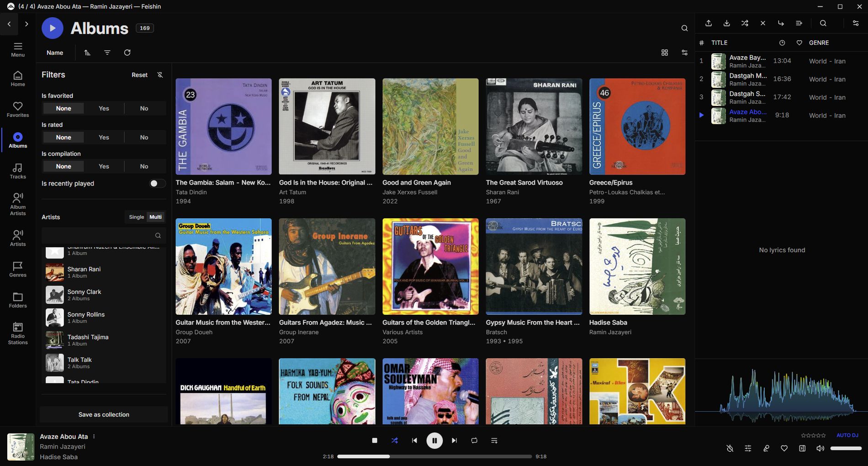Open the Name sort dropdown
The height and width of the screenshot is (466, 868).
(55, 53)
